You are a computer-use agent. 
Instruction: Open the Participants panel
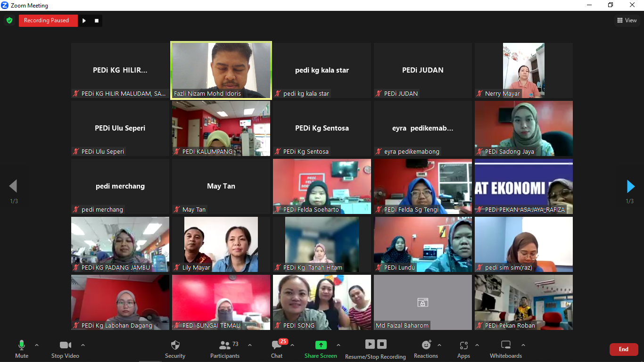click(x=225, y=346)
